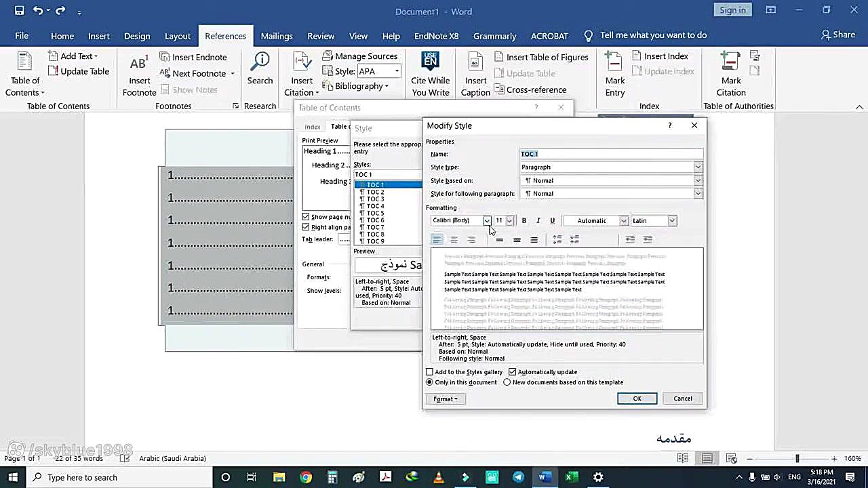This screenshot has width=868, height=488.
Task: Open the Style type dropdown
Action: [x=698, y=167]
